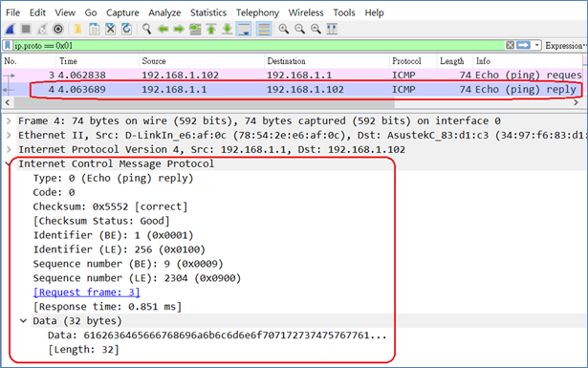Open the Help menu
This screenshot has width=588, height=368.
point(374,12)
